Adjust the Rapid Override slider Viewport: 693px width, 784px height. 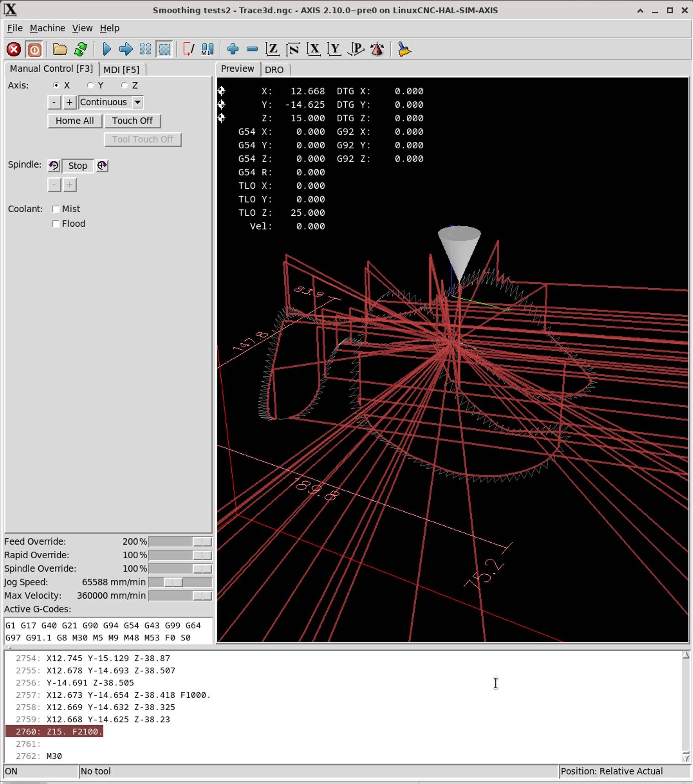180,555
